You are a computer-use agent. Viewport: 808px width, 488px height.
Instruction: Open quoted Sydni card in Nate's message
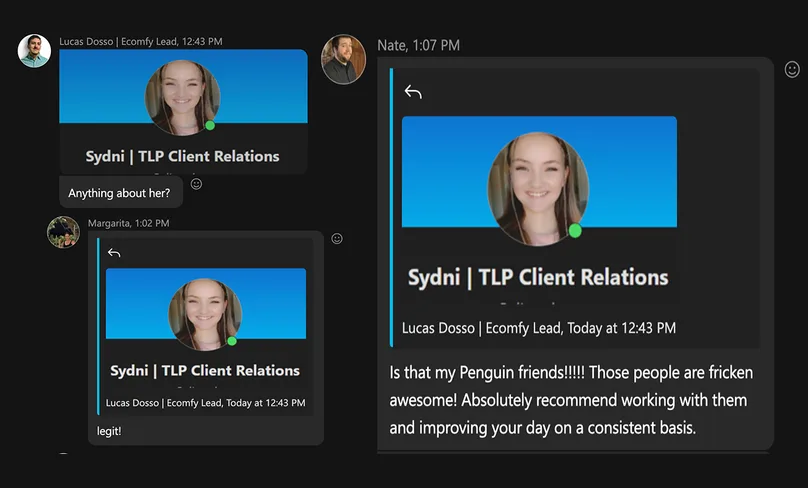[539, 208]
